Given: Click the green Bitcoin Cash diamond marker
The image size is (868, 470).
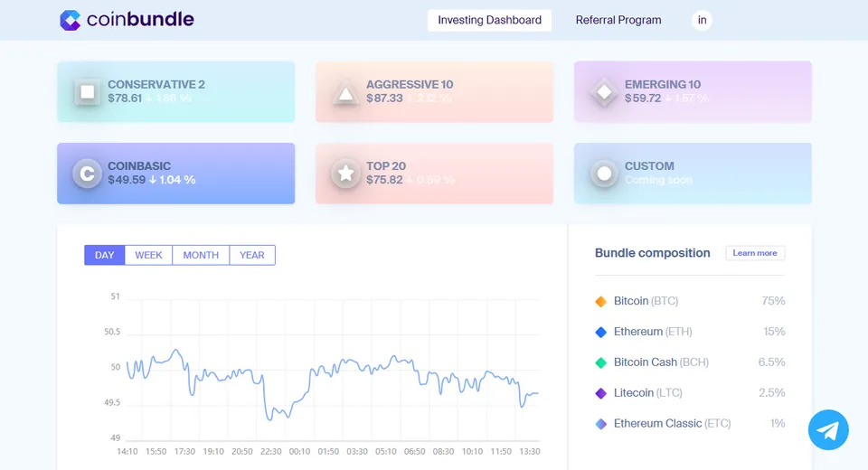Looking at the screenshot, I should (600, 362).
